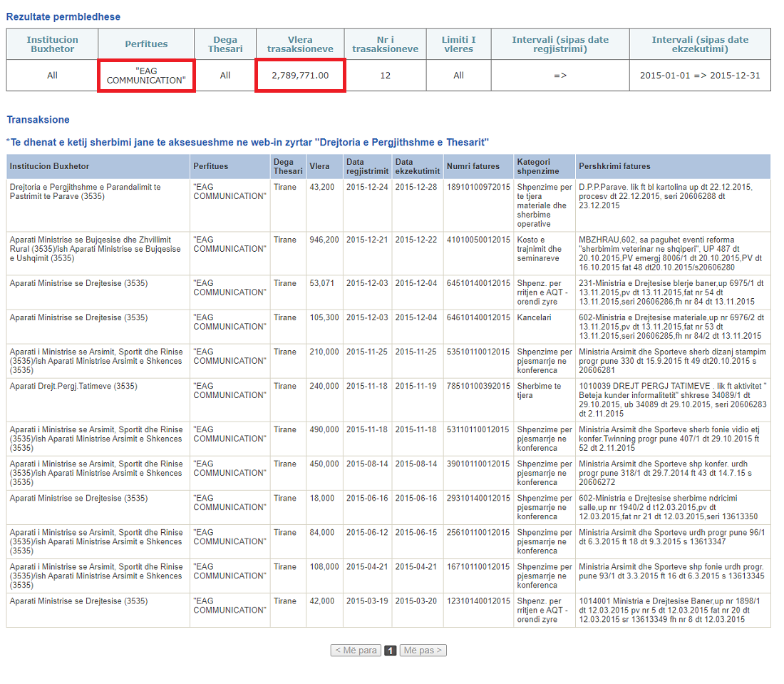The height and width of the screenshot is (684, 784).
Task: Click the 946,200 transaction value cell
Action: [x=324, y=240]
